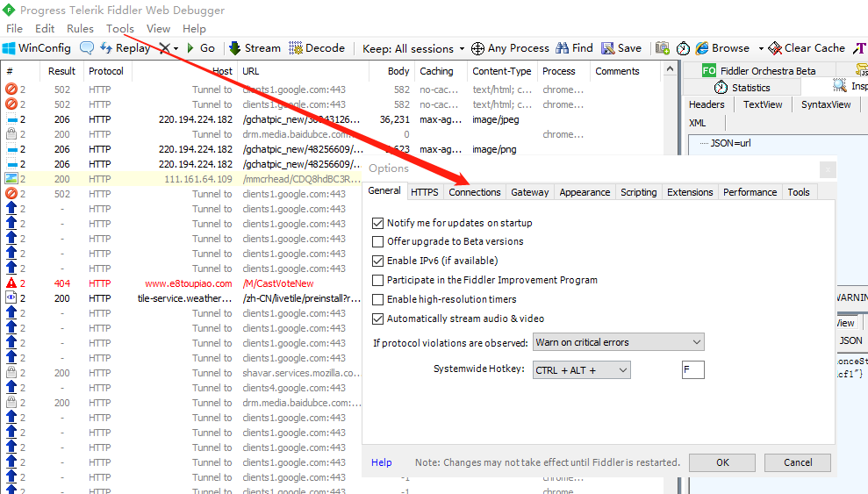Open the Help link in Options

(x=382, y=462)
